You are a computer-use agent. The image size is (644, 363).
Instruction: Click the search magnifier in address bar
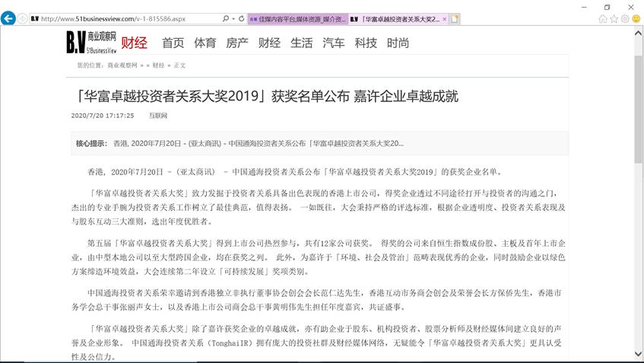tap(226, 18)
